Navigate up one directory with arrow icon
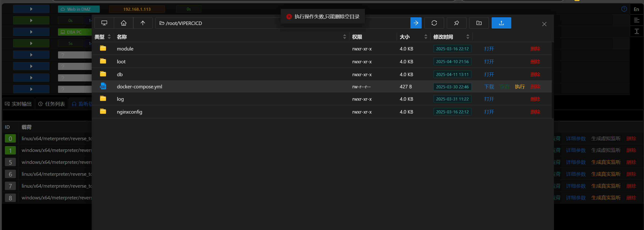Image resolution: width=644 pixels, height=230 pixels. pyautogui.click(x=143, y=23)
